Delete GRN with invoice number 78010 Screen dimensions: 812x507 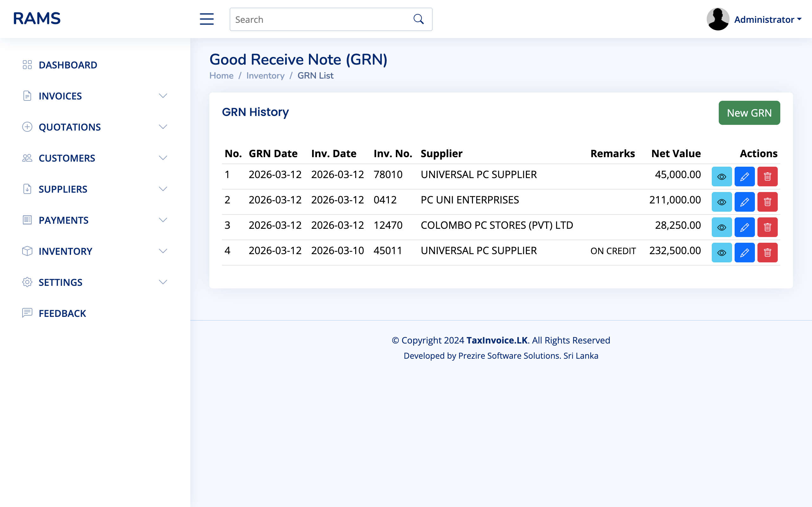click(x=767, y=176)
